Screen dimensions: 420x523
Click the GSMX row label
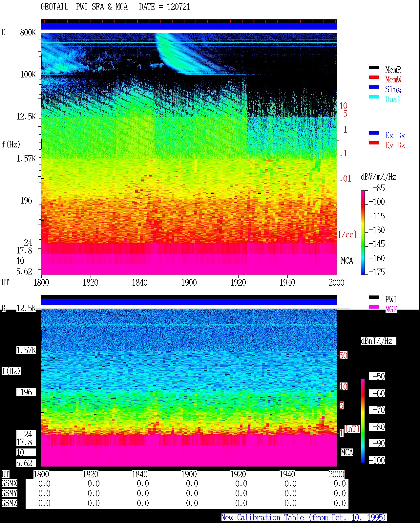pos(9,483)
